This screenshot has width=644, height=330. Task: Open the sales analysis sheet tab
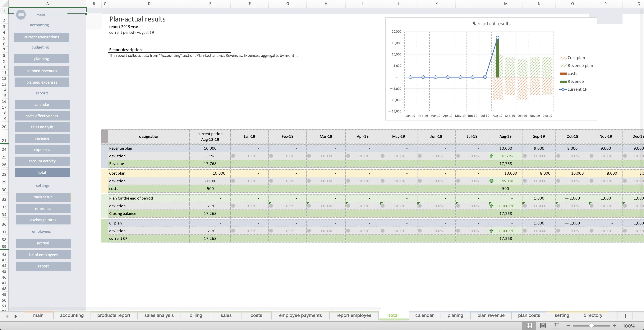(159, 315)
